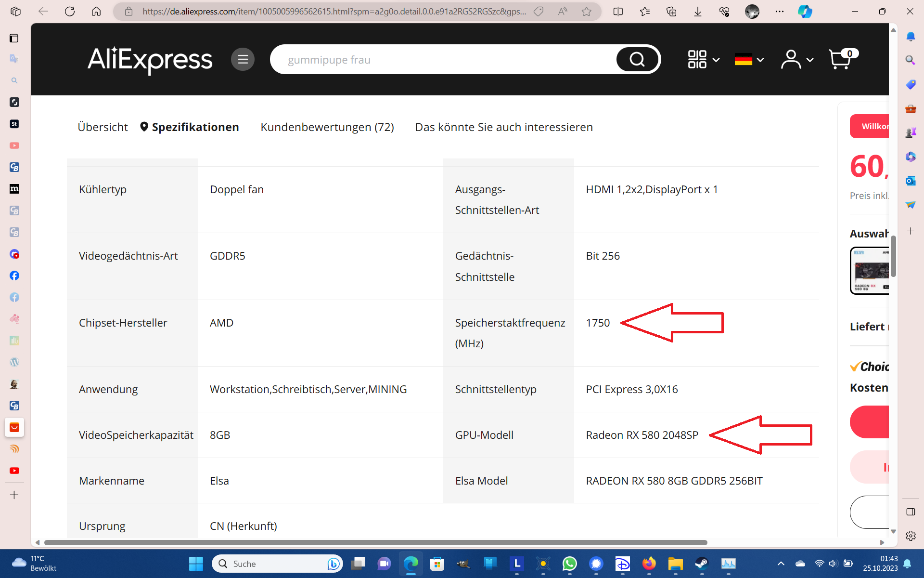Image resolution: width=924 pixels, height=578 pixels.
Task: Select the Übersicht tab
Action: pos(103,127)
